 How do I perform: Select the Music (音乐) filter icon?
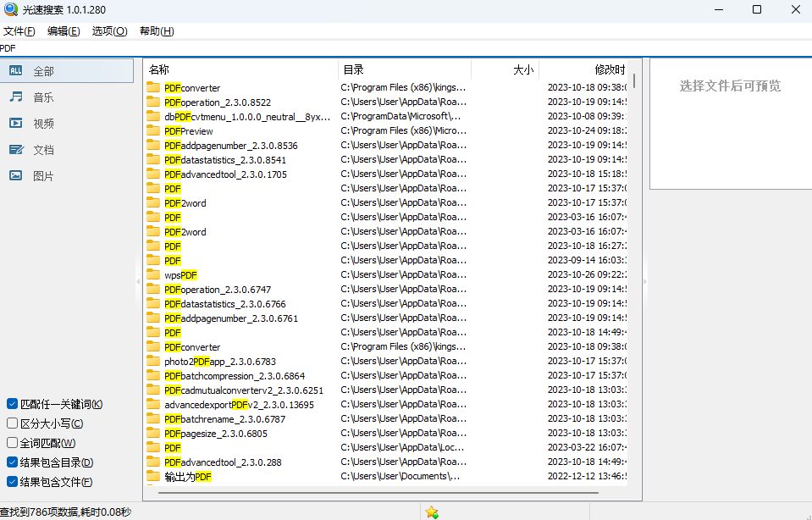coord(16,97)
